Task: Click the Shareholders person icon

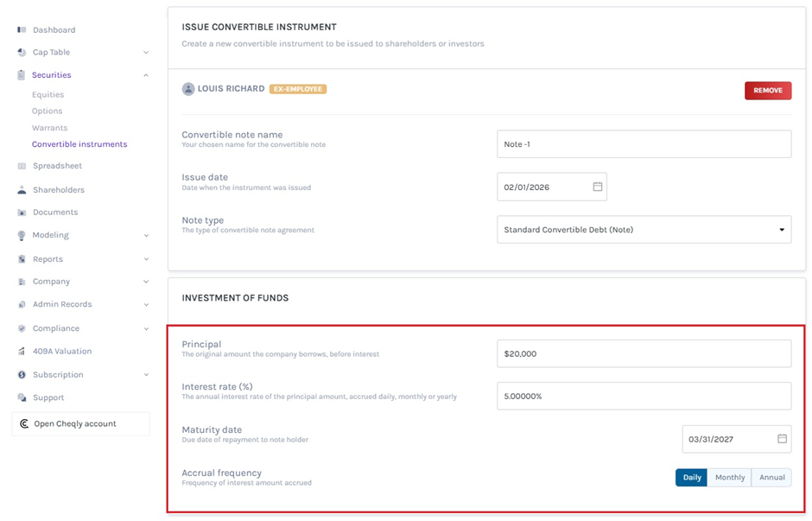Action: point(22,190)
